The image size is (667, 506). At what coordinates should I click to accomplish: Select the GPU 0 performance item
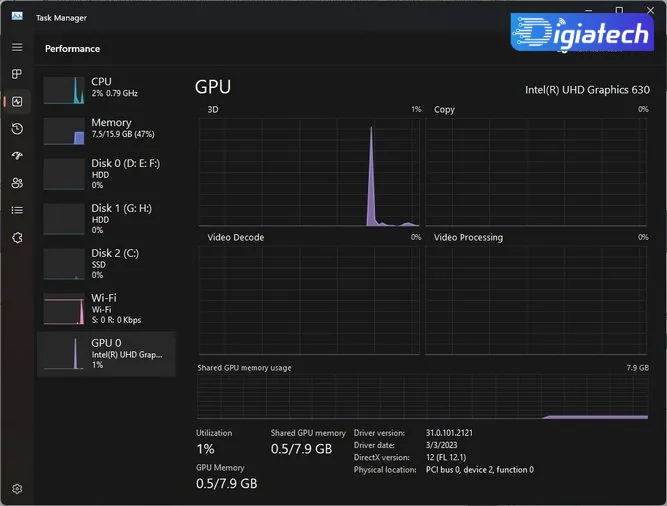point(106,354)
